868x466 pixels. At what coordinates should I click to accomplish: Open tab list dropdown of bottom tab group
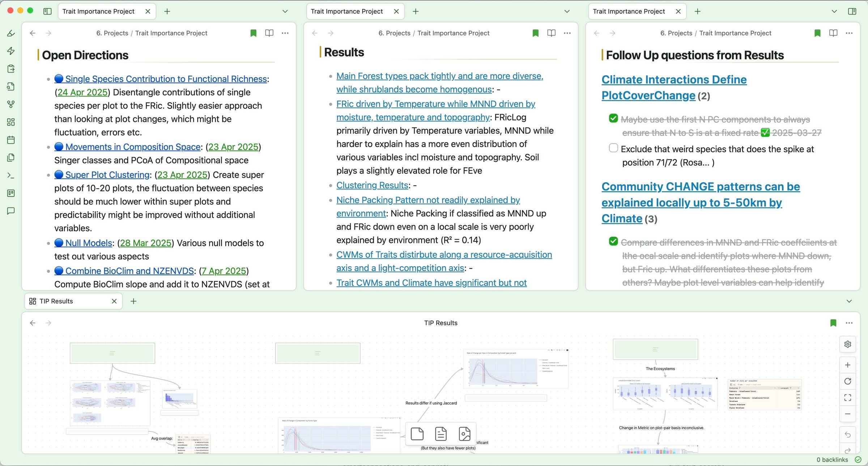849,301
